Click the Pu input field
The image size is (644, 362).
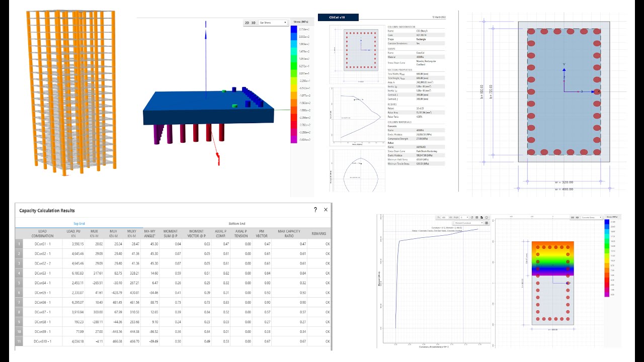(445, 218)
